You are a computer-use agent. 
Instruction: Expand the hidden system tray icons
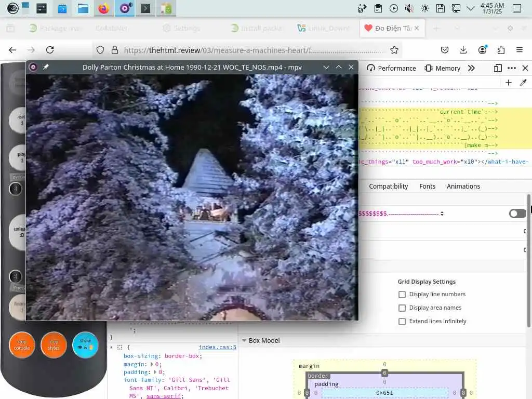pos(471,8)
